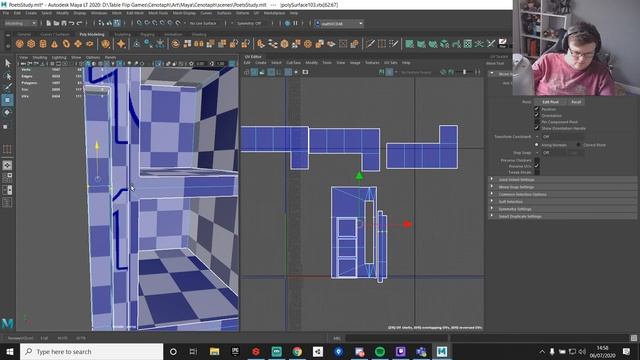Image resolution: width=640 pixels, height=360 pixels.
Task: Click the open scene folder icon
Action: [x=56, y=23]
